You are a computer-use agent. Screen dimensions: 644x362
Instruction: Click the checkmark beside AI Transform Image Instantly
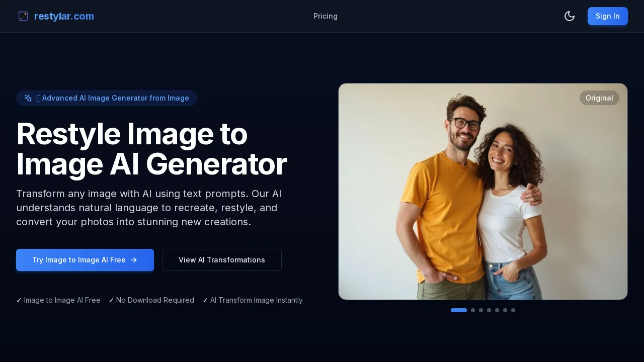tap(205, 300)
